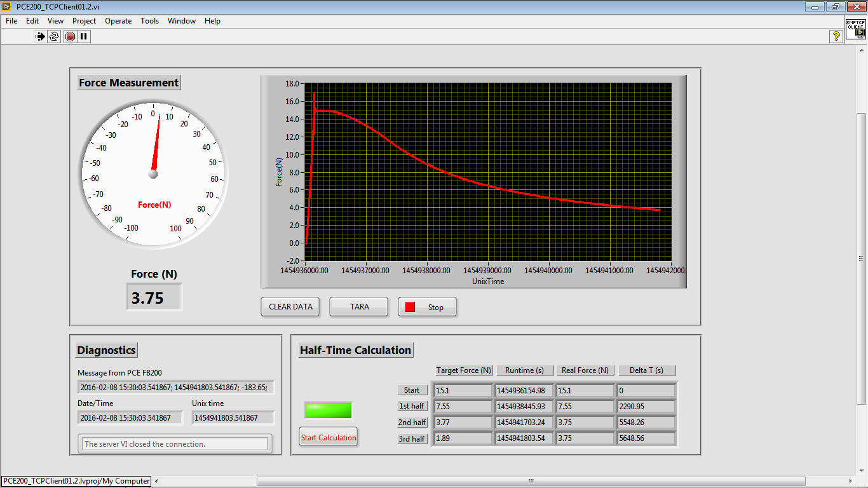868x488 pixels.
Task: Open the File menu
Action: tap(11, 21)
